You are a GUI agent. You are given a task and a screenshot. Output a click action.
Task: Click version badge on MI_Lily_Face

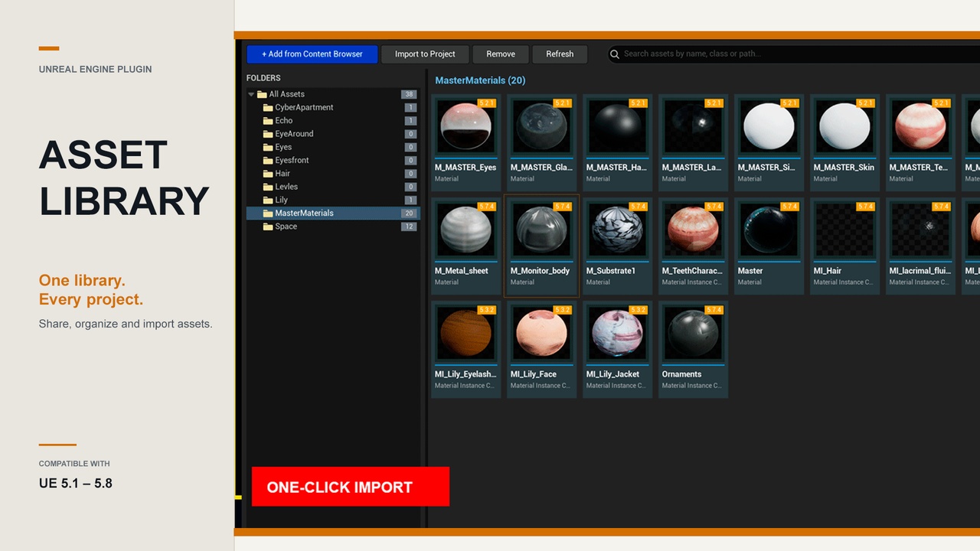point(563,309)
